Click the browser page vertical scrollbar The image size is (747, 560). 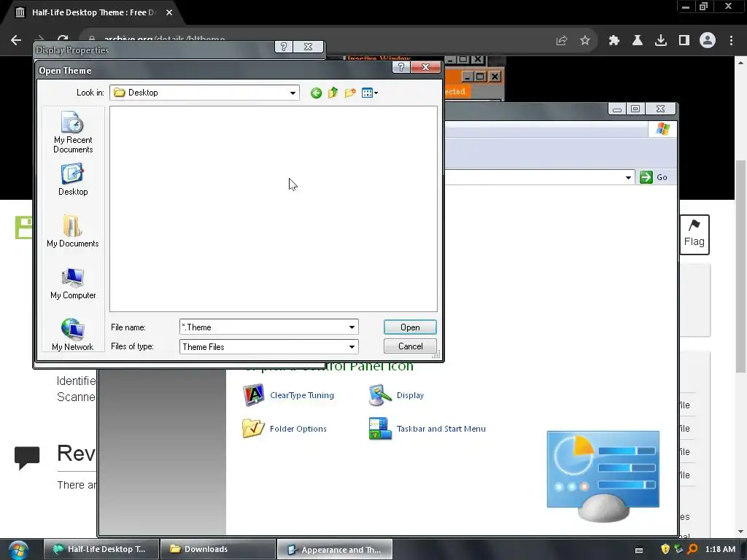[x=741, y=267]
